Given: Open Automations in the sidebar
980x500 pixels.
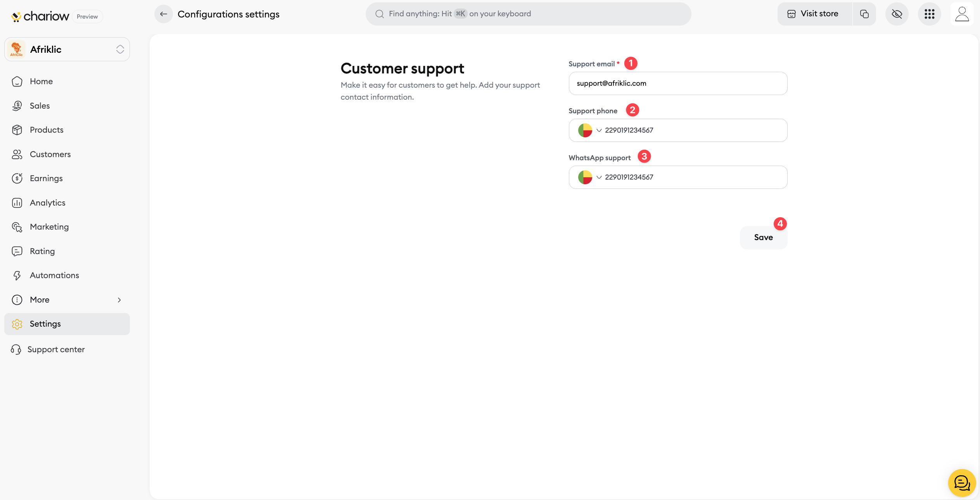Looking at the screenshot, I should coord(54,275).
